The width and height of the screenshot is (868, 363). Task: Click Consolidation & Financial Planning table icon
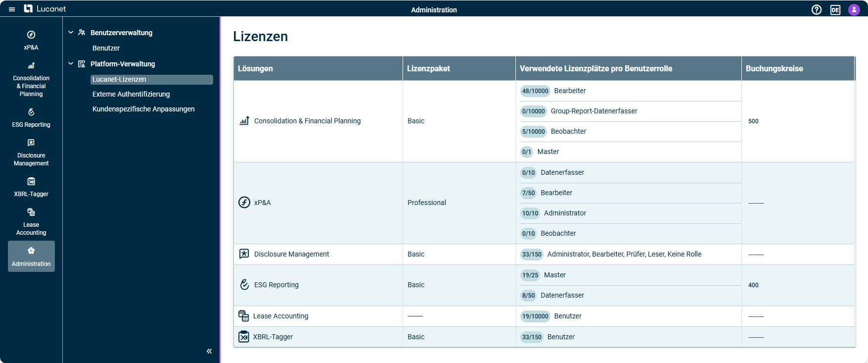(x=244, y=121)
